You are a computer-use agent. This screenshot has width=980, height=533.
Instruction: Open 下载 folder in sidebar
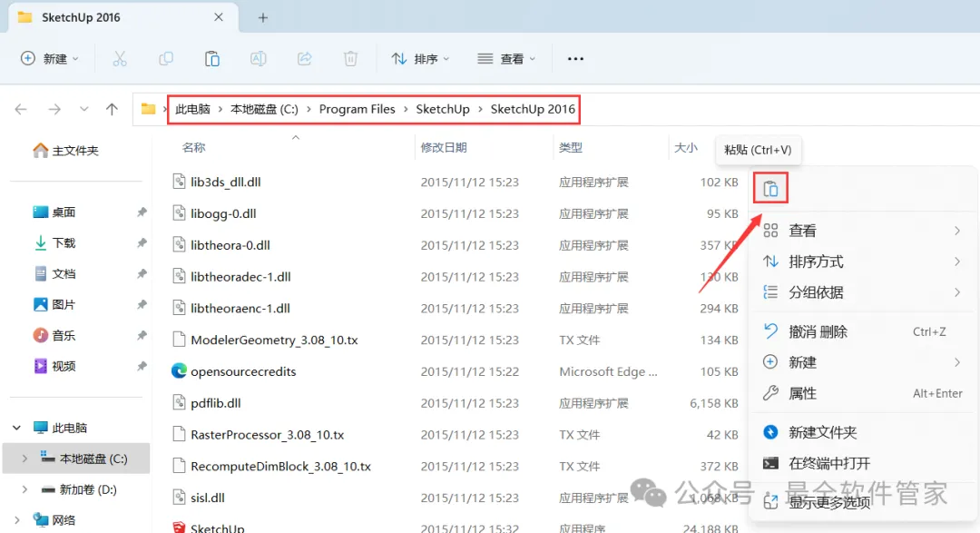[x=54, y=242]
